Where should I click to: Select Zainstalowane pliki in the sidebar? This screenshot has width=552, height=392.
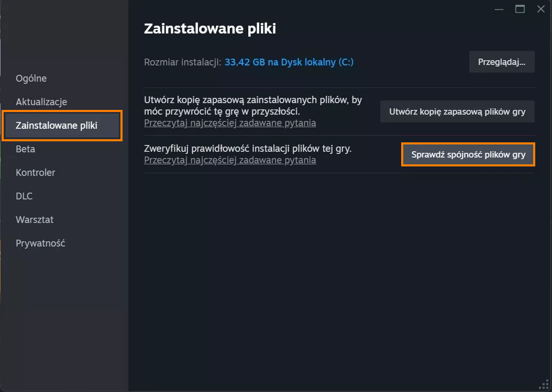(62, 125)
